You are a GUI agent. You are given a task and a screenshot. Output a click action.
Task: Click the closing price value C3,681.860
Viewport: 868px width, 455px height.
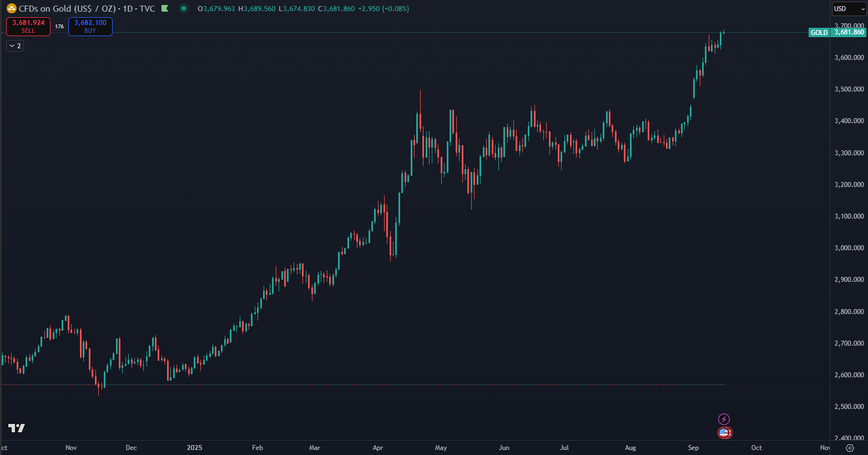point(336,9)
